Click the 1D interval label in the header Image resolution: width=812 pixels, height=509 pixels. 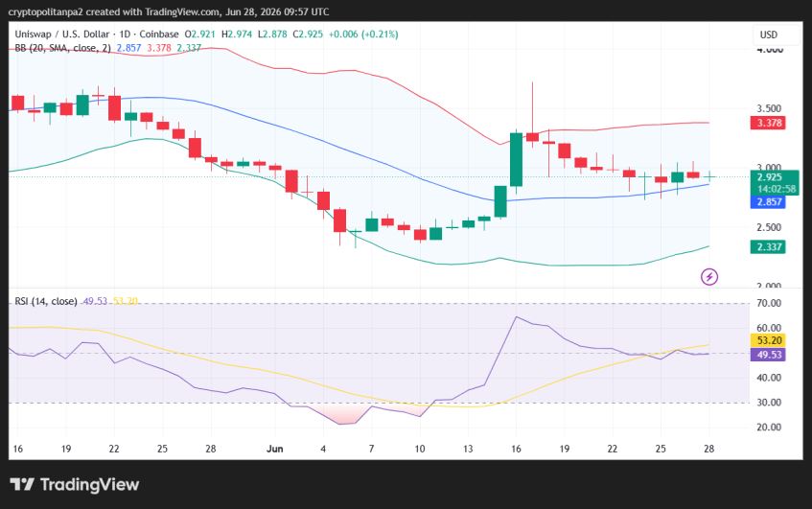click(125, 35)
